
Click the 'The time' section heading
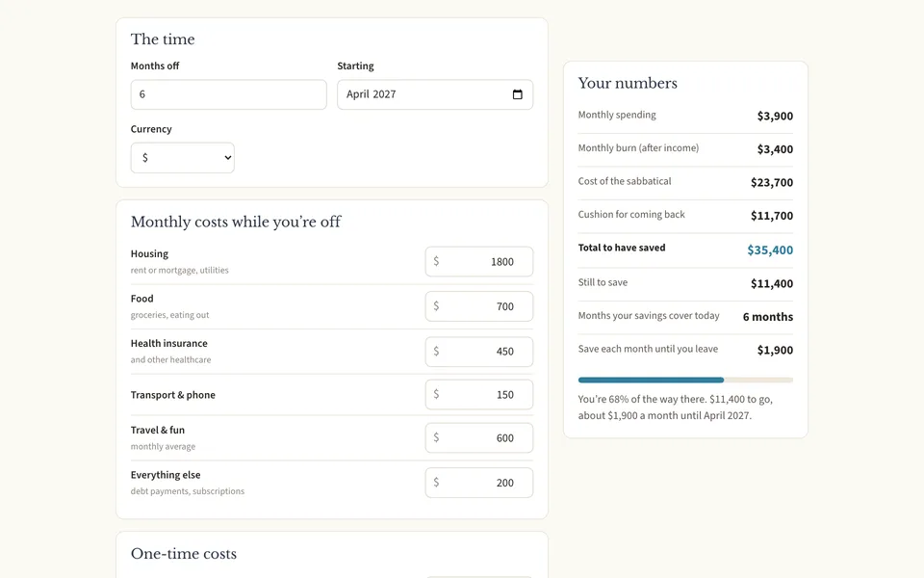point(163,39)
